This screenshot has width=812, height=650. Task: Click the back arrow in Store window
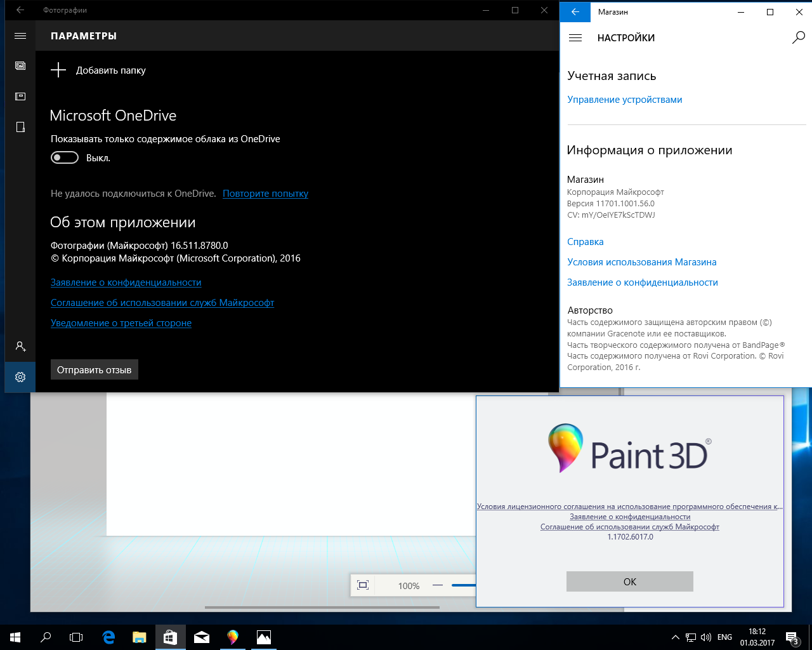575,12
